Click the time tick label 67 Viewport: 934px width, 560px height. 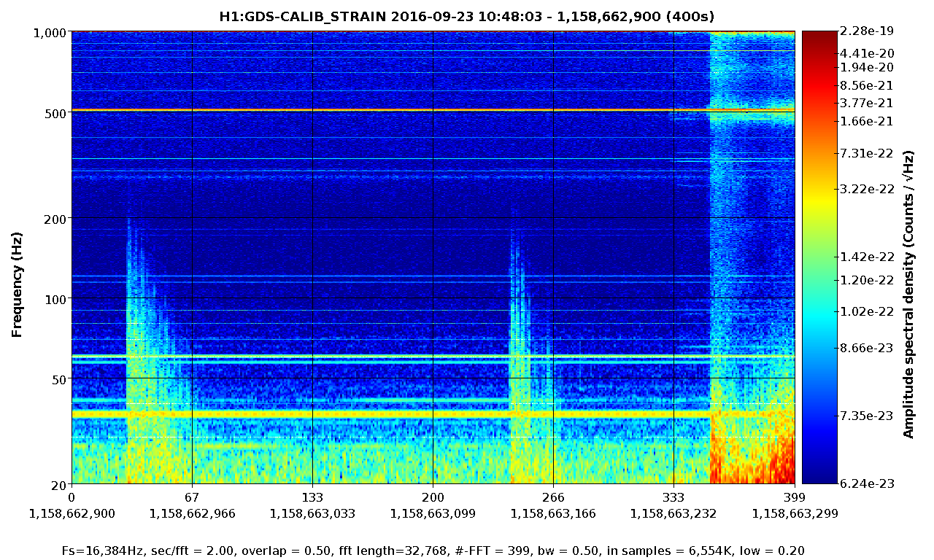point(192,499)
